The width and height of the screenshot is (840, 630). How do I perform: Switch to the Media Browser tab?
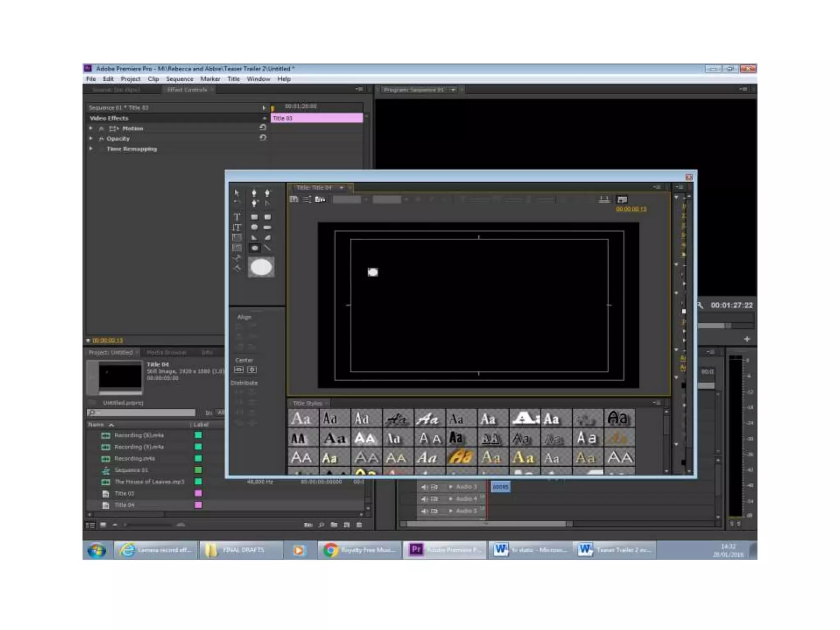[167, 352]
